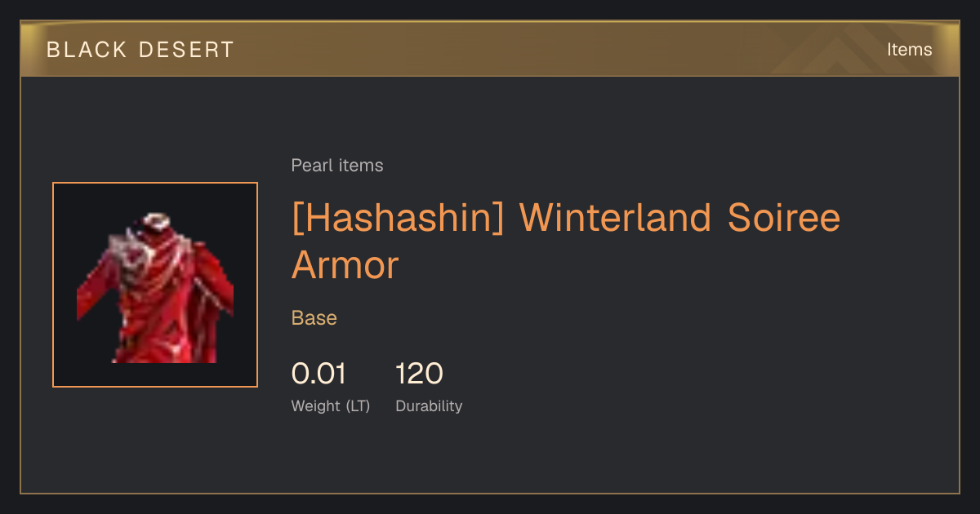This screenshot has width=980, height=514.
Task: Click the (LT) unit text beside Weight
Action: (x=357, y=405)
